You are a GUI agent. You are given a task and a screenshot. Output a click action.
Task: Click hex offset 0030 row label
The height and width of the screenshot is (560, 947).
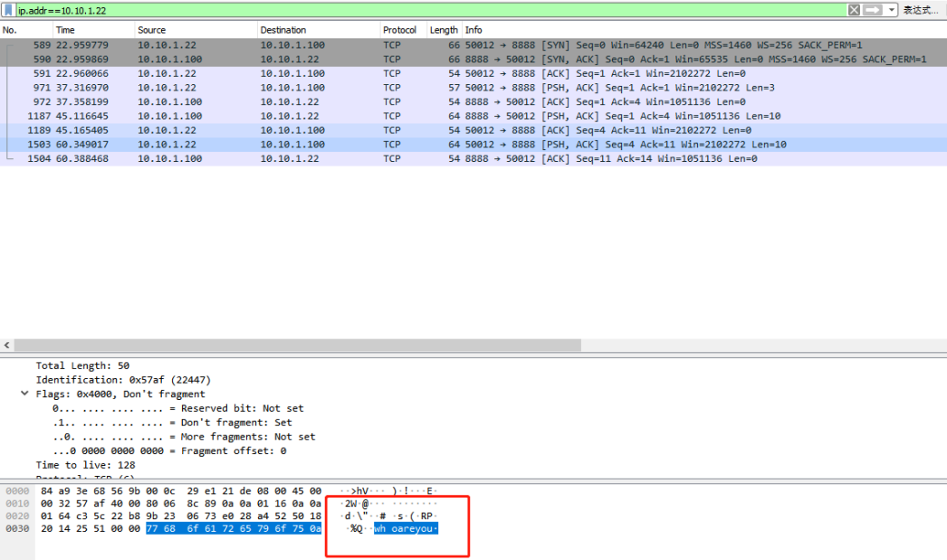coord(17,528)
